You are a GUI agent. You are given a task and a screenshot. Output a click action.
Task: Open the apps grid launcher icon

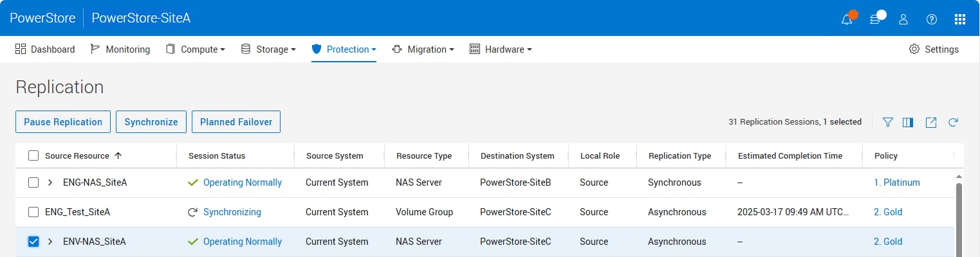pyautogui.click(x=960, y=19)
